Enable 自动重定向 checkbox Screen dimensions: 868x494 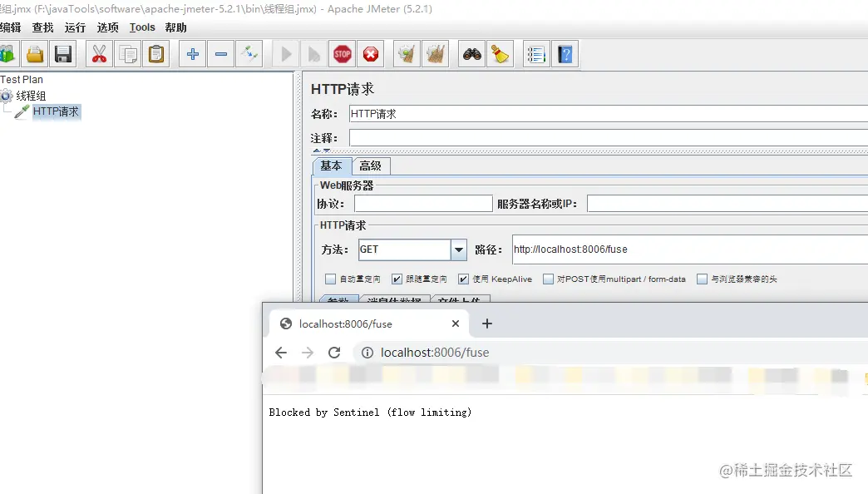click(x=330, y=279)
